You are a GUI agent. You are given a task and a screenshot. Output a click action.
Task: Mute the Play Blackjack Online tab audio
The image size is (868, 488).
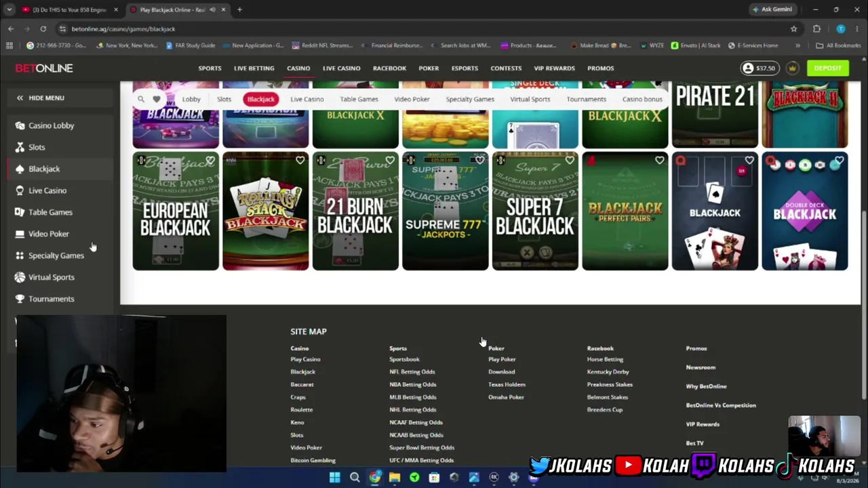click(212, 9)
